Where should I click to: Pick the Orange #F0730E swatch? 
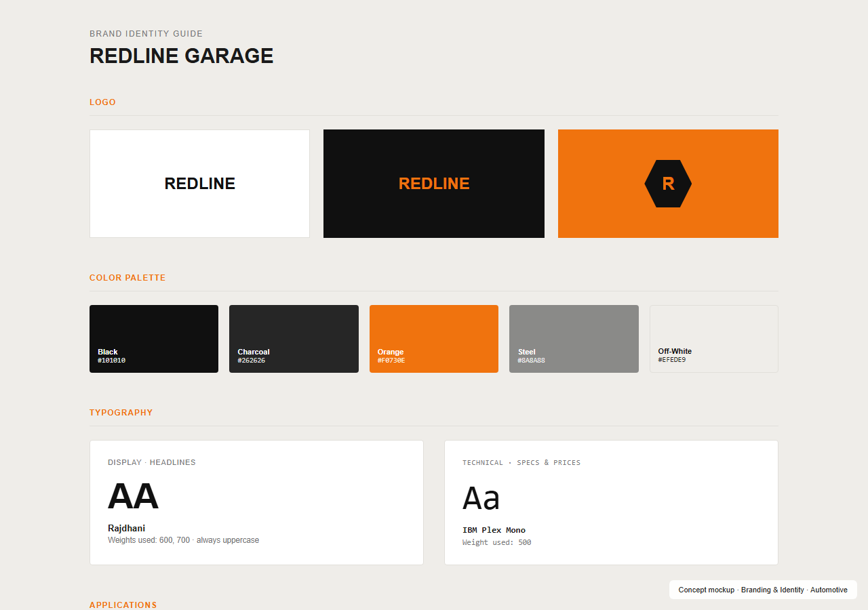434,339
